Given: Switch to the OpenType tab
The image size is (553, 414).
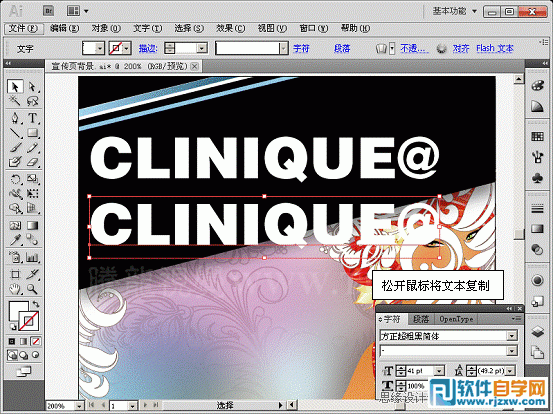Looking at the screenshot, I should tap(456, 319).
